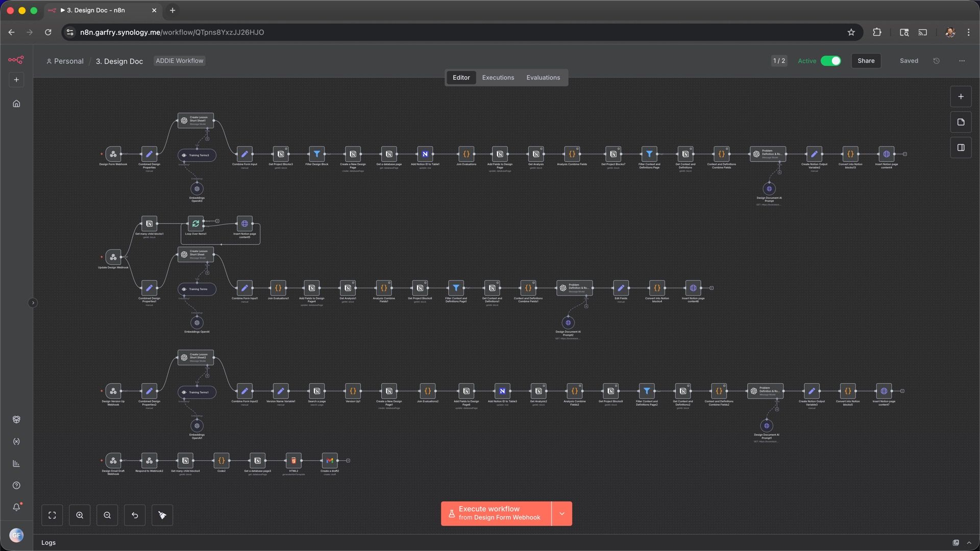Image resolution: width=980 pixels, height=551 pixels.
Task: Click the zoom in magnifier button
Action: (80, 515)
